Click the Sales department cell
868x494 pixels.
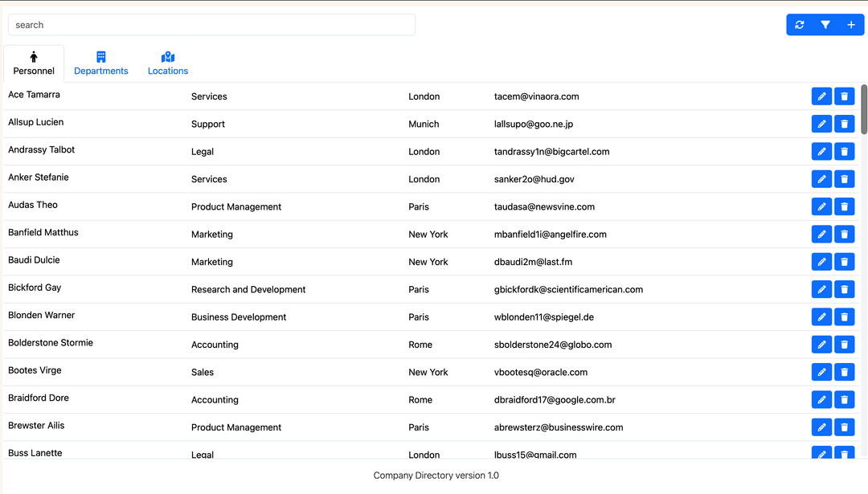[203, 372]
